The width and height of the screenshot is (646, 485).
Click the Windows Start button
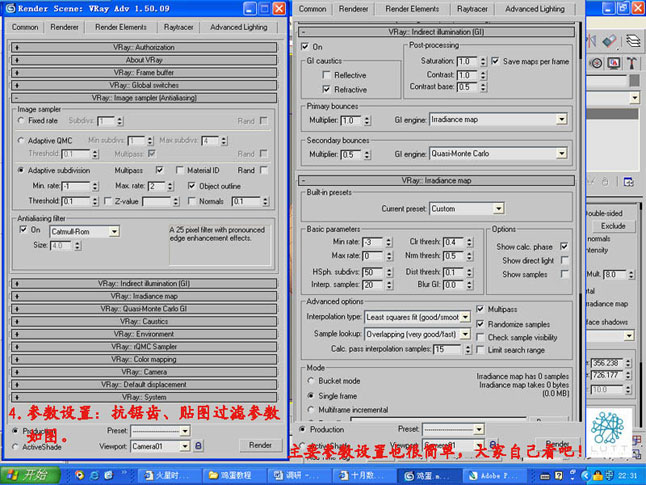[x=30, y=475]
